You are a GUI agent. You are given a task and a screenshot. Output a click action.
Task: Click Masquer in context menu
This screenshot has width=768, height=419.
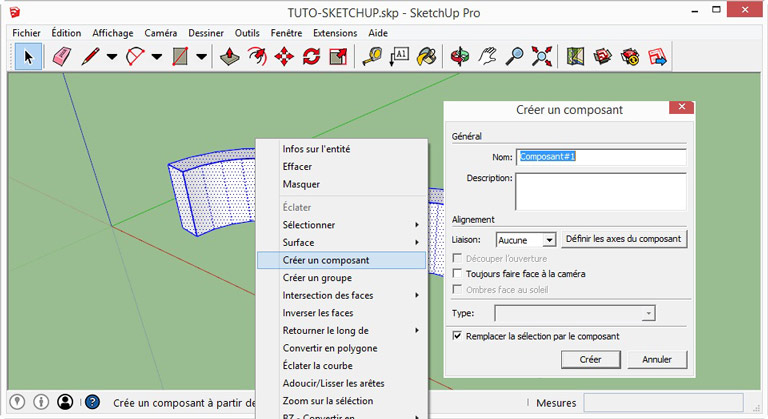click(x=342, y=184)
